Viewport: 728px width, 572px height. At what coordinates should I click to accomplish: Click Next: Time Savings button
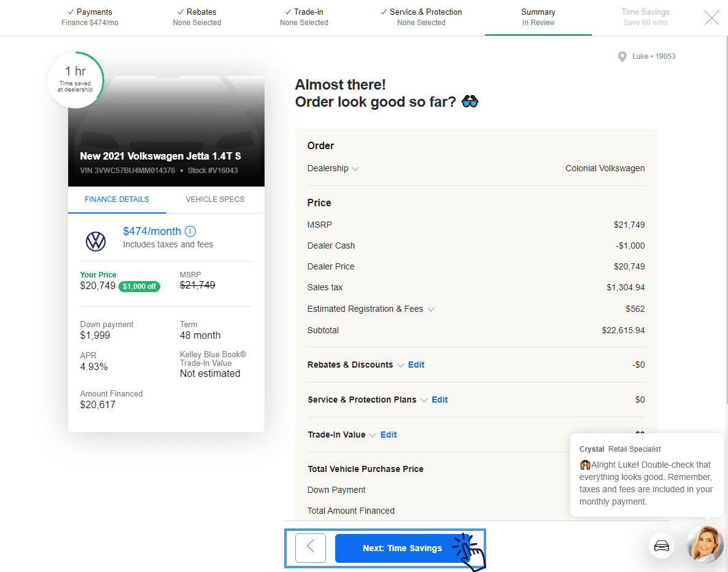(402, 548)
